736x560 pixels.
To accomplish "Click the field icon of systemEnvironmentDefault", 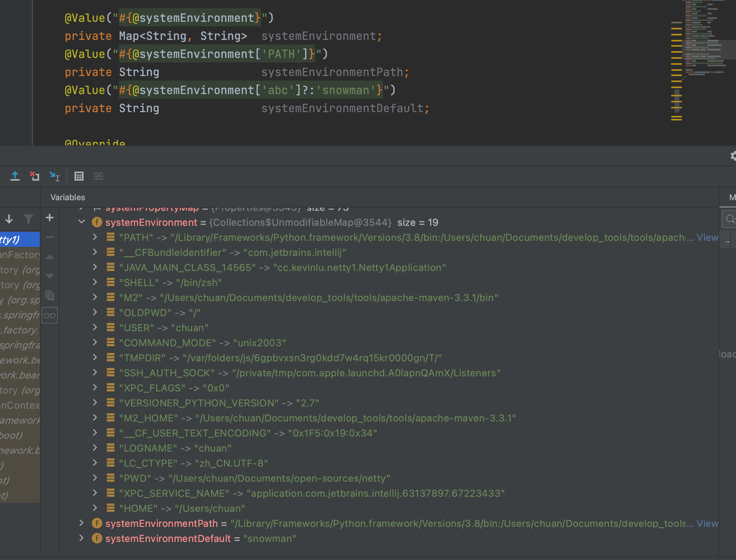I will (97, 539).
